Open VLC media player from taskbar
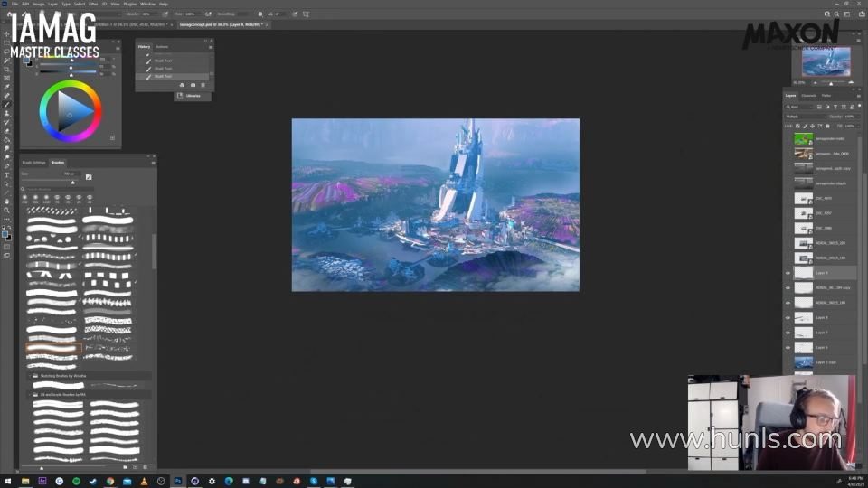The height and width of the screenshot is (488, 868). (144, 482)
